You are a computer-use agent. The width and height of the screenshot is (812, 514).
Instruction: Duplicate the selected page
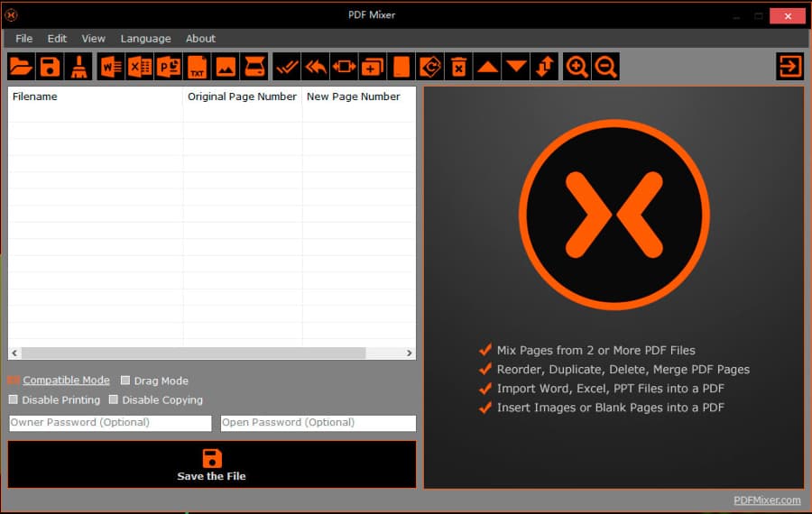(x=373, y=67)
